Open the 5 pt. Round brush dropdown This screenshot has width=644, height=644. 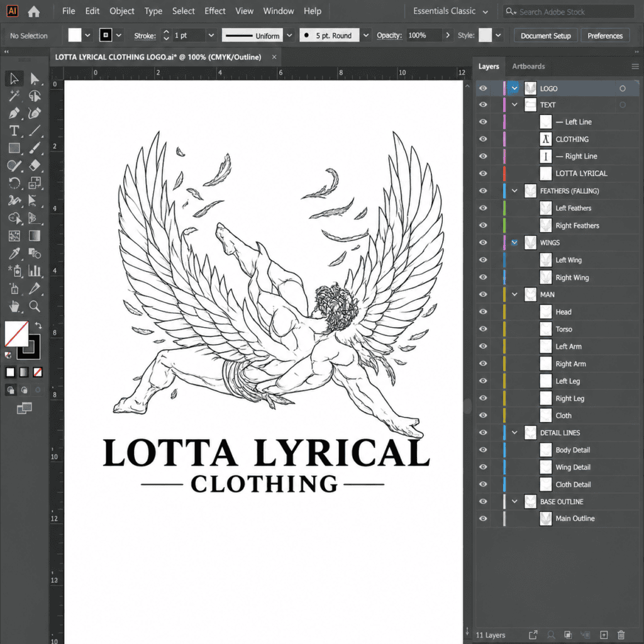coord(365,35)
